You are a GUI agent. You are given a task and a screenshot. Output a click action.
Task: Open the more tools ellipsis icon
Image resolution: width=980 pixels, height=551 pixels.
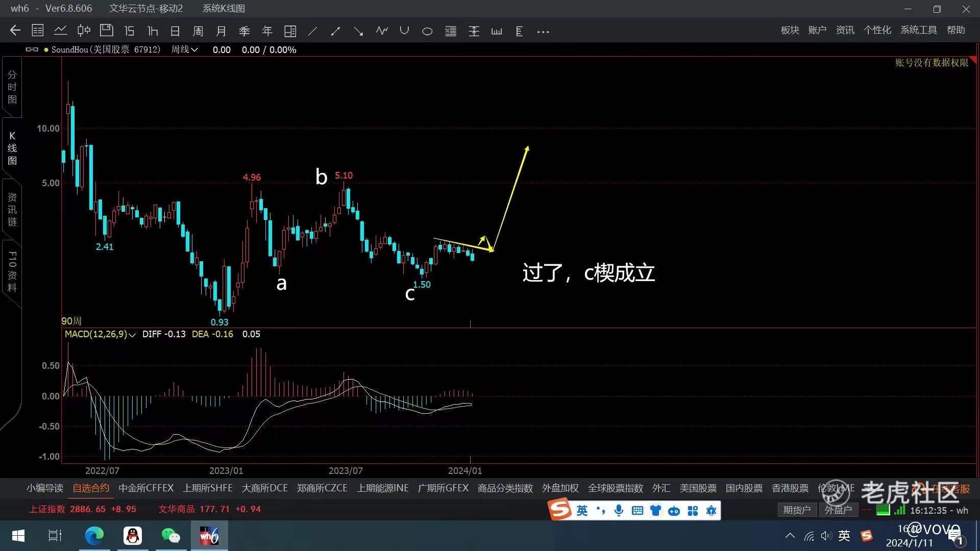coord(543,32)
